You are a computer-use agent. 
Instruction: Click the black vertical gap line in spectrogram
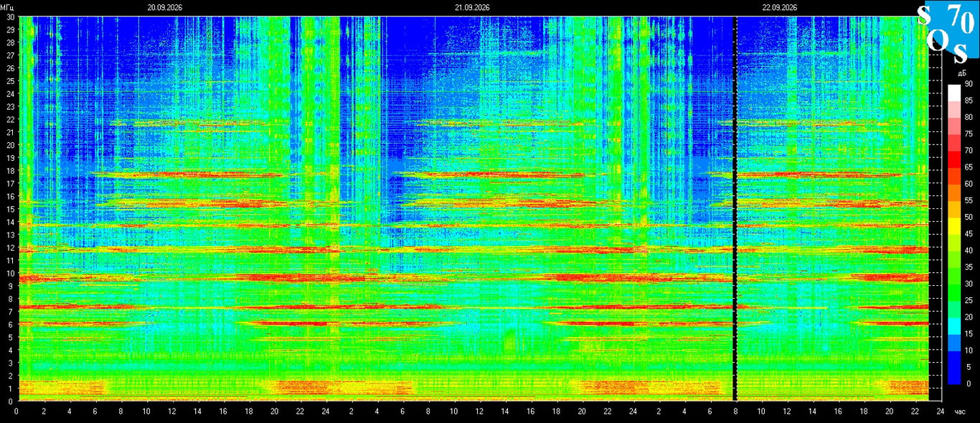point(734,208)
